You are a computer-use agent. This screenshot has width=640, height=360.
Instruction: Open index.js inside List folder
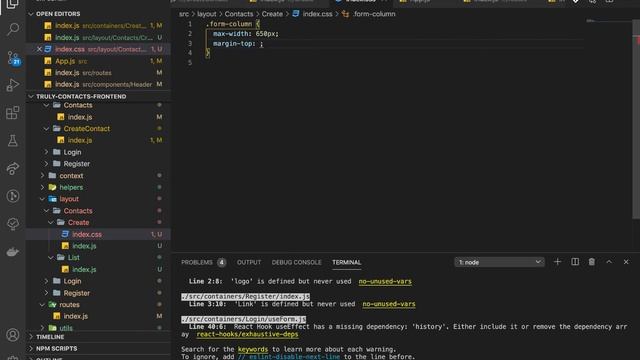point(84,269)
